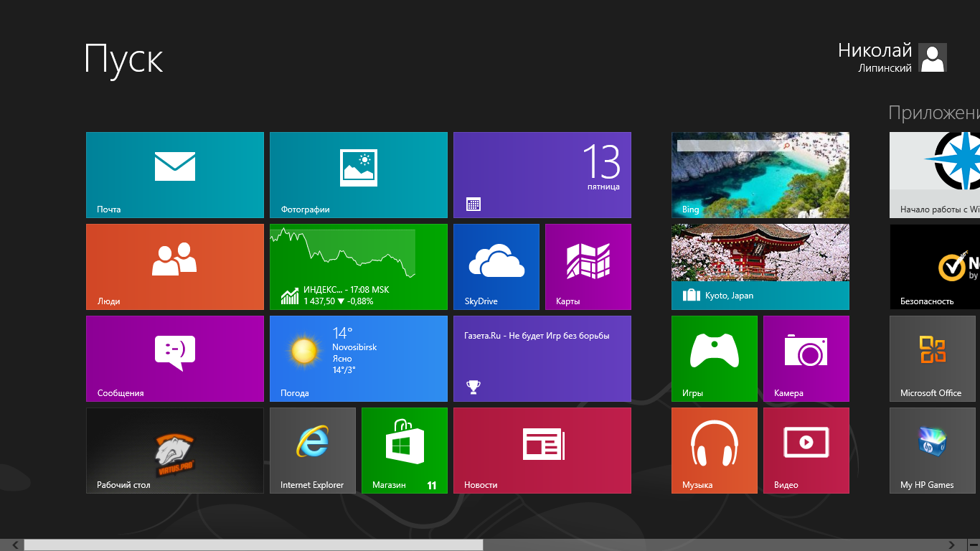The width and height of the screenshot is (980, 551).
Task: Open the Музыка headphones tile
Action: point(715,451)
